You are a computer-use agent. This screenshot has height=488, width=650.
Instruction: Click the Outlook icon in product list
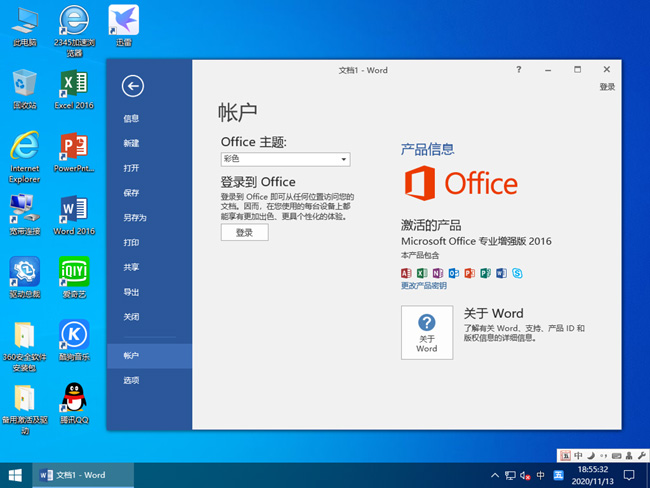[454, 273]
